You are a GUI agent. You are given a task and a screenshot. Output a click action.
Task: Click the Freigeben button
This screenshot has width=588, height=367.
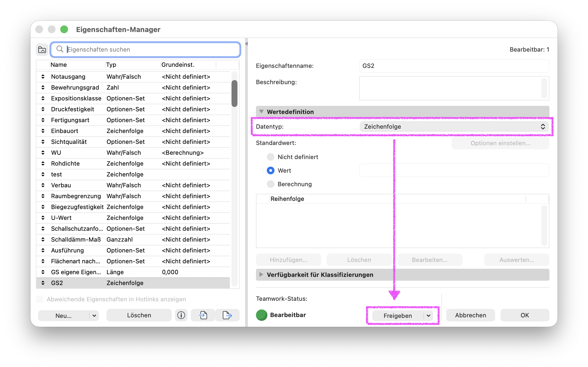(398, 316)
